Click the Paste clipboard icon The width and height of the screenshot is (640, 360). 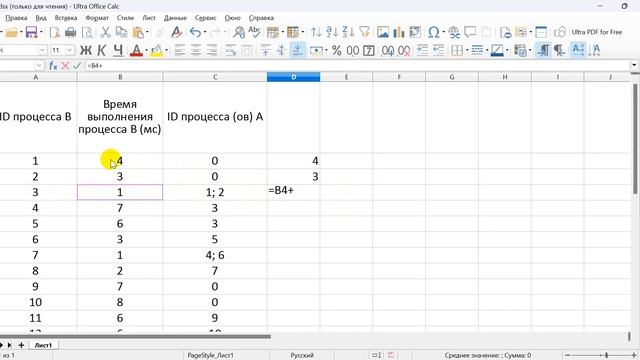coord(138,32)
